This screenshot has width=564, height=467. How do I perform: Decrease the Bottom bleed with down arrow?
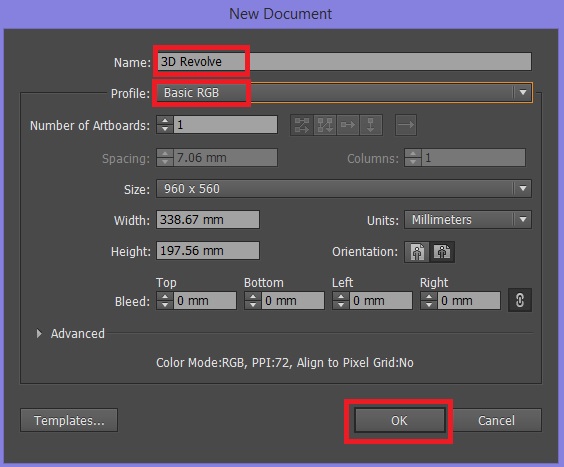click(253, 305)
